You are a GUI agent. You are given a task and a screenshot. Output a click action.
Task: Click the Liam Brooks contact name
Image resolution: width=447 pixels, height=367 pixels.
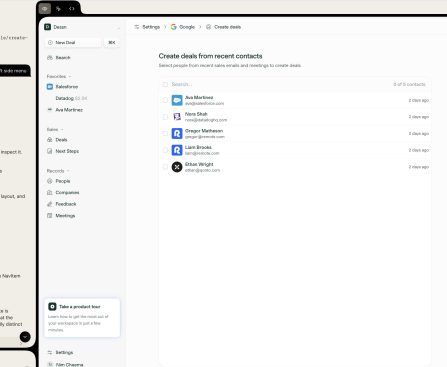pos(198,147)
